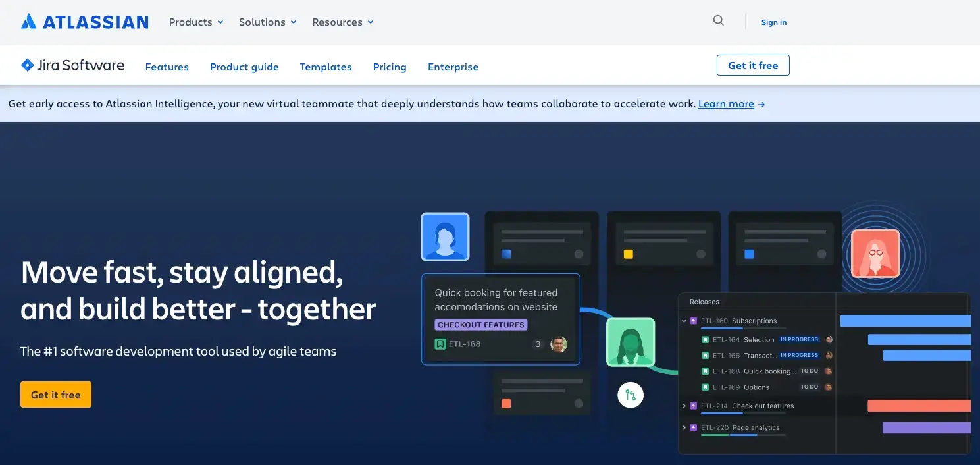Viewport: 980px width, 465px height.
Task: Click the yellow Get it free button
Action: coord(55,394)
